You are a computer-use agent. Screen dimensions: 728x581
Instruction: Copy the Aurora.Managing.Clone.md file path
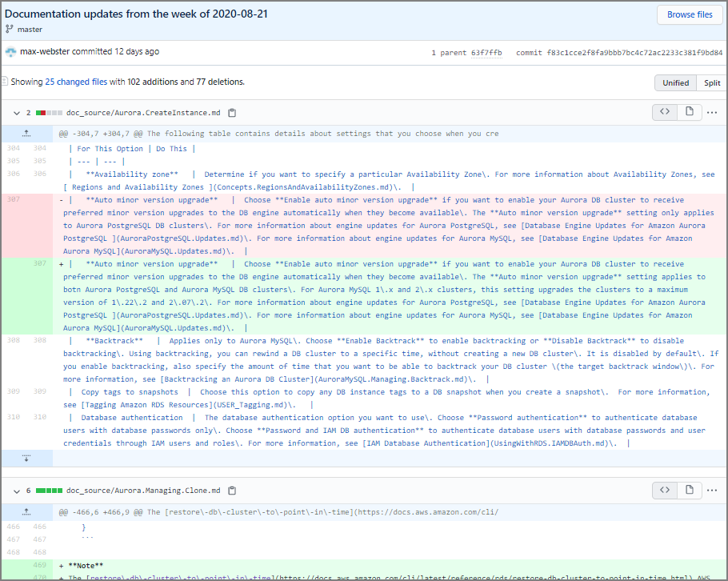tap(232, 490)
